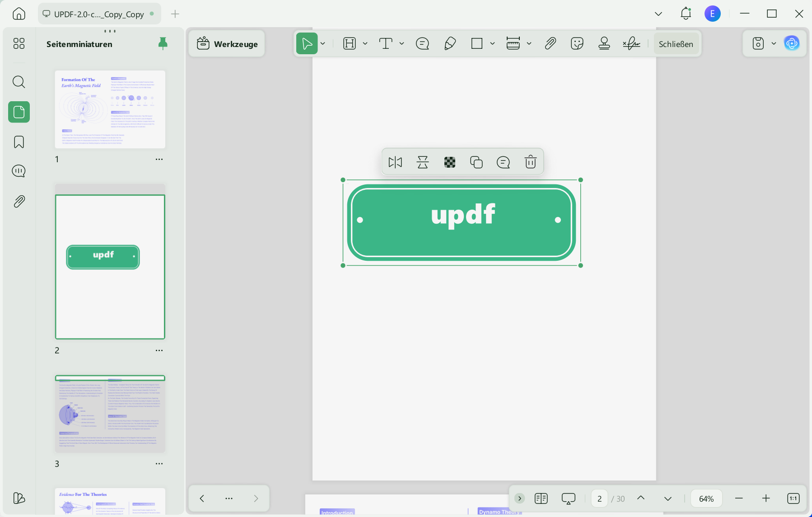Open notifications bell

pyautogui.click(x=686, y=14)
